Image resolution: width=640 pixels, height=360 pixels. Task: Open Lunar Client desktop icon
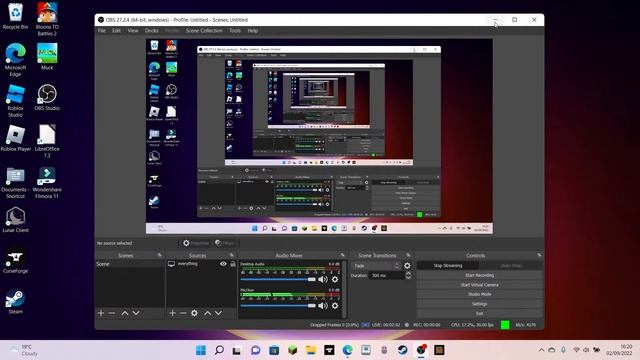point(15,220)
